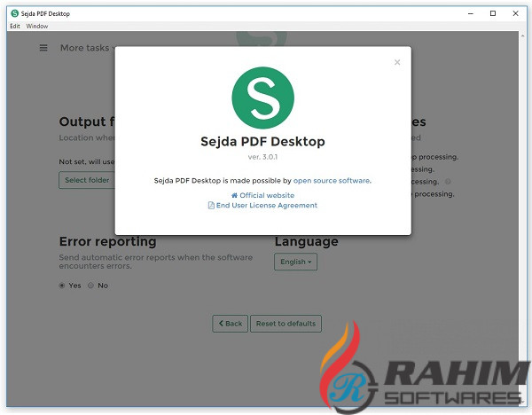Click the Select folder button
This screenshot has height=415, width=532.
[87, 180]
